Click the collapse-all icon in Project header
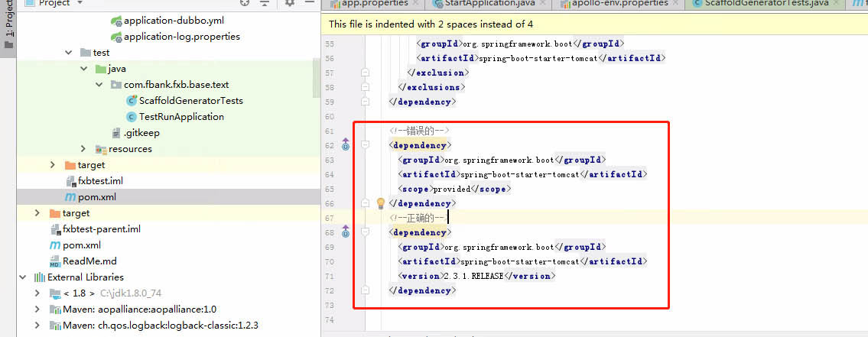868x337 pixels. pyautogui.click(x=264, y=3)
